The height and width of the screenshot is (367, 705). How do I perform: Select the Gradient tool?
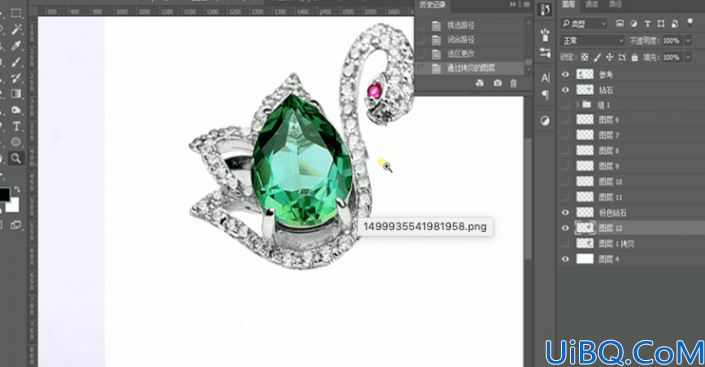(16, 94)
